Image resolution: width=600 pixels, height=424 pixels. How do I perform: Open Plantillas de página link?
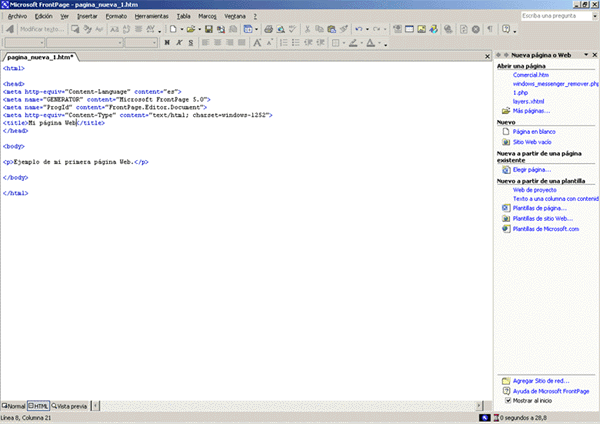tap(540, 208)
